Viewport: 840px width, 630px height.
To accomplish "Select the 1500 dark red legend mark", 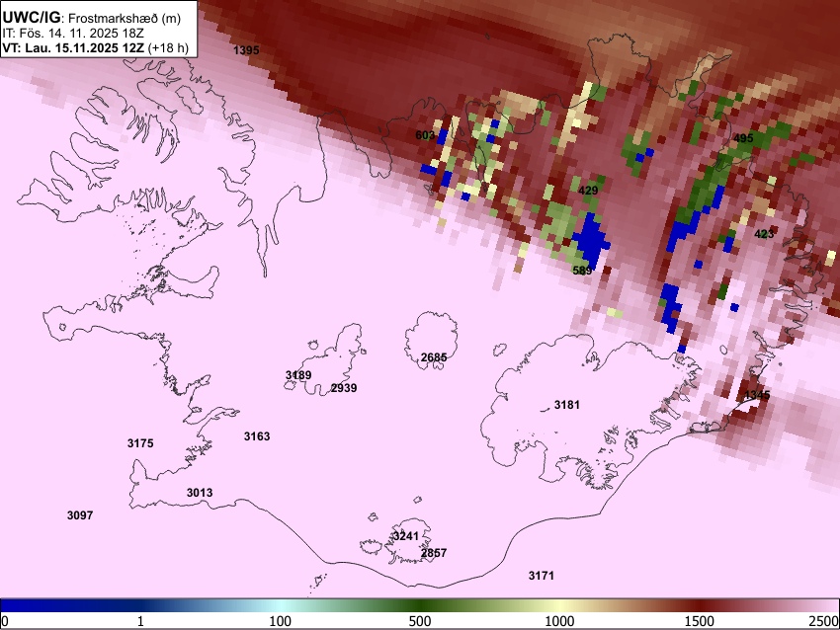I will 700,621.
